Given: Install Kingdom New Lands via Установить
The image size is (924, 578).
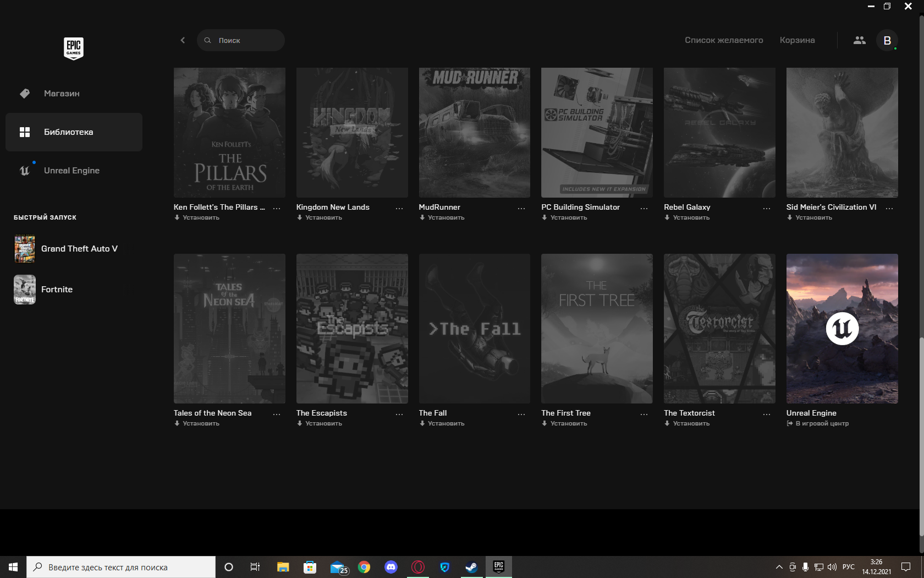Looking at the screenshot, I should [320, 217].
